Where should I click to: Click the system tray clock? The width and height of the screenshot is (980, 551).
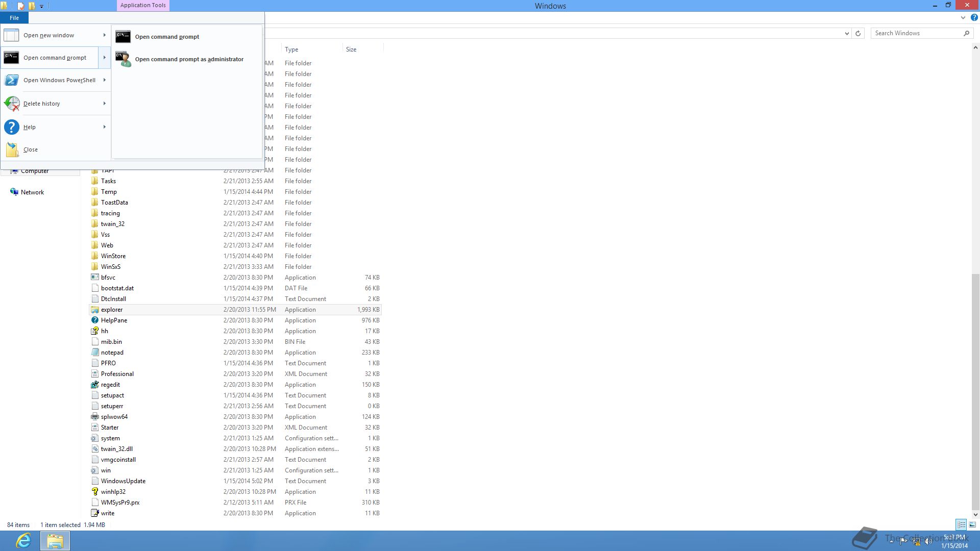click(x=954, y=541)
